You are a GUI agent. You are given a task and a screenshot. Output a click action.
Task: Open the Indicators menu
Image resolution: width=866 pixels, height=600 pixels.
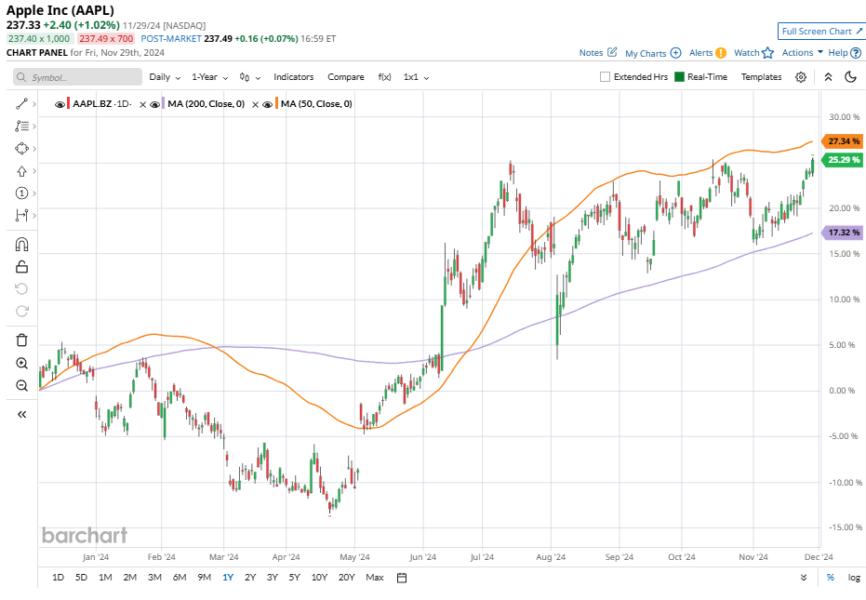[x=293, y=77]
